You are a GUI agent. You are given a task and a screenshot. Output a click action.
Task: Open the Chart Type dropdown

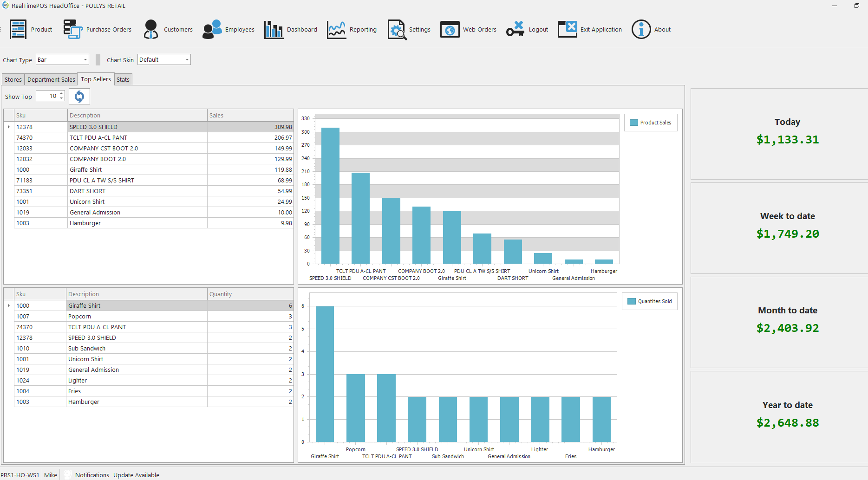[x=85, y=59]
